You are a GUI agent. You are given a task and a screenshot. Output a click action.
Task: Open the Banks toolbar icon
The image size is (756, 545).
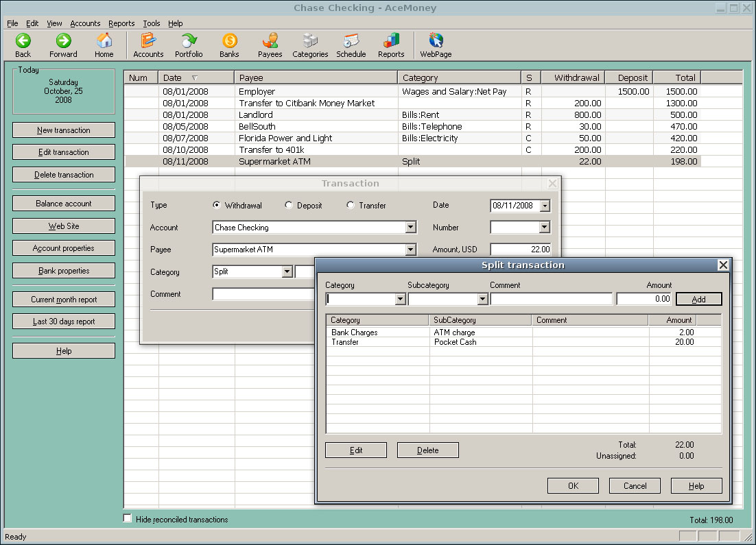[230, 45]
